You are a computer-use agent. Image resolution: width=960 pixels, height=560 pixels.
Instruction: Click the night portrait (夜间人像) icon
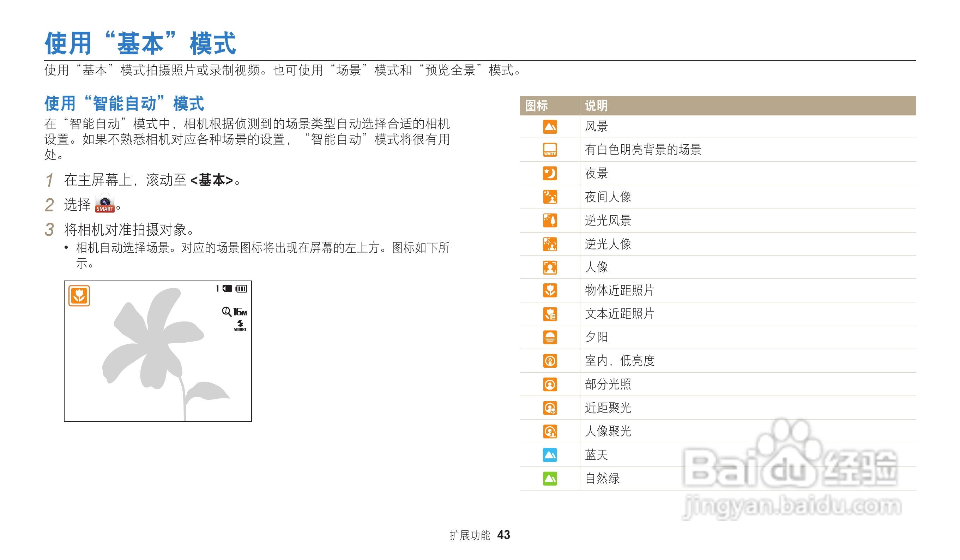550,197
